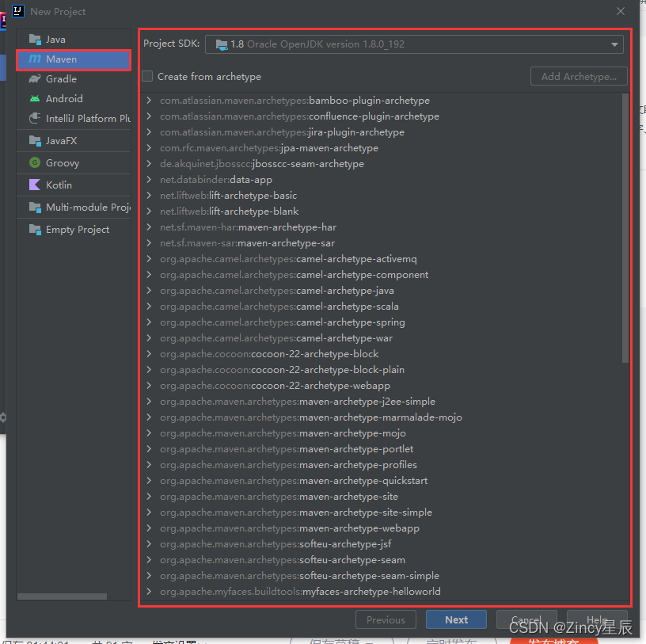Select camel-archetype-spring row

(382, 322)
